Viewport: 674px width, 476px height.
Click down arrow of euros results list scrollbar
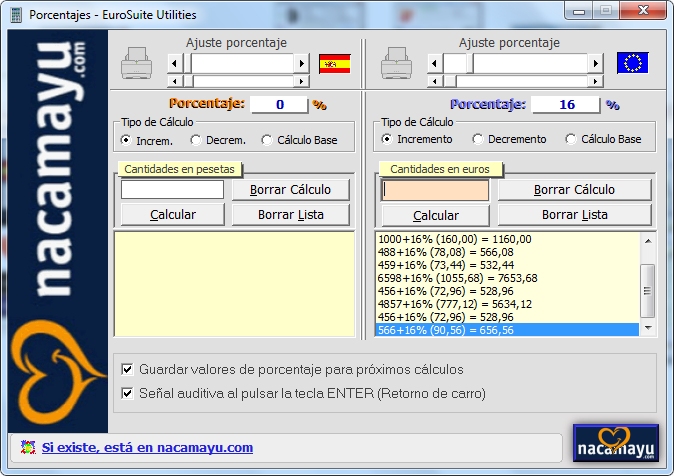coord(648,328)
